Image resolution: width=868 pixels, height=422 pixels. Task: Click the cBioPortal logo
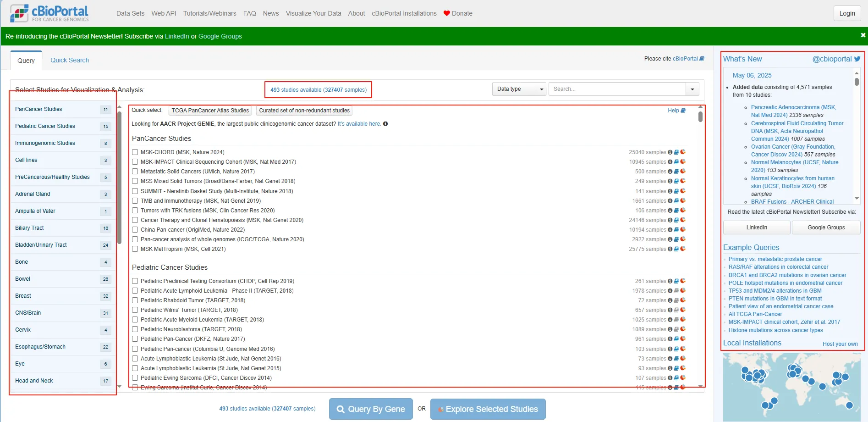pos(49,13)
